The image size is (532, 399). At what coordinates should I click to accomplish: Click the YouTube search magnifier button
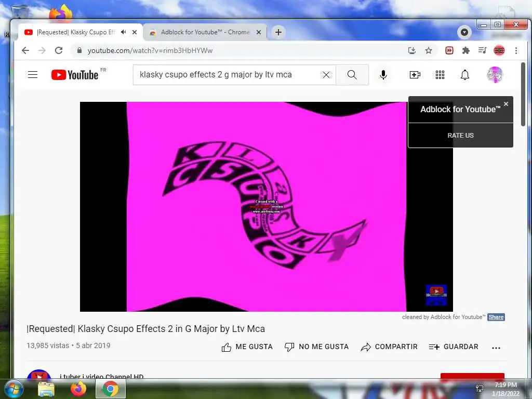pyautogui.click(x=352, y=75)
